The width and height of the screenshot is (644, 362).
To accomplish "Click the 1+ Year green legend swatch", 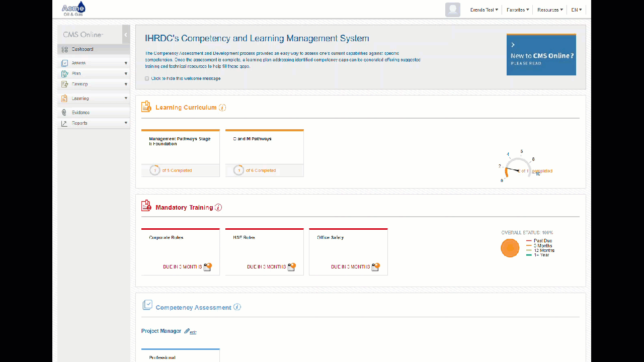I will 529,255.
